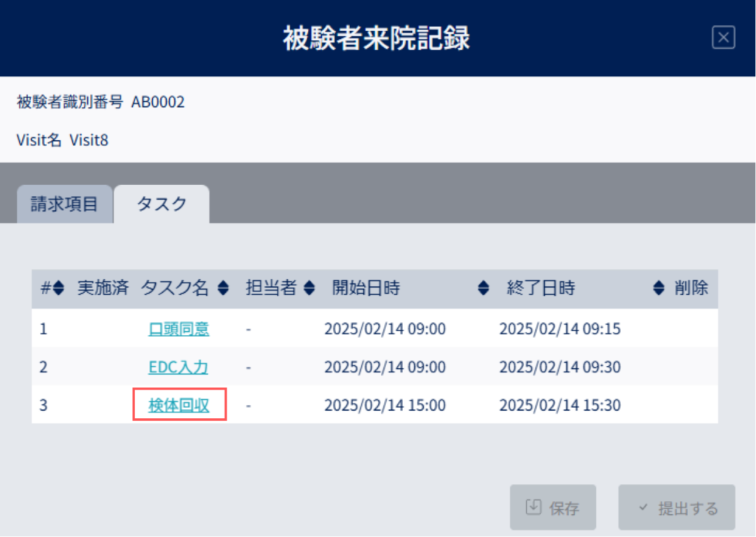Switch to the 請求項目 tab
This screenshot has height=537, width=756.
(x=65, y=204)
